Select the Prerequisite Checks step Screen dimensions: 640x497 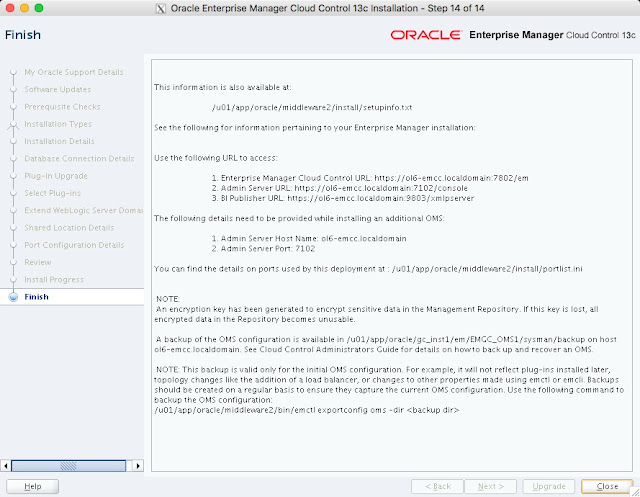pos(62,106)
